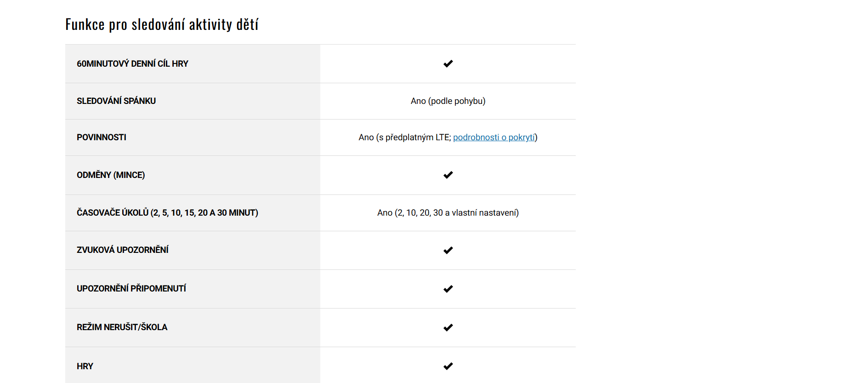Viewport: 868px width, 383px height.
Task: Select the "60minutový denní cíl hry" label
Action: coord(132,64)
